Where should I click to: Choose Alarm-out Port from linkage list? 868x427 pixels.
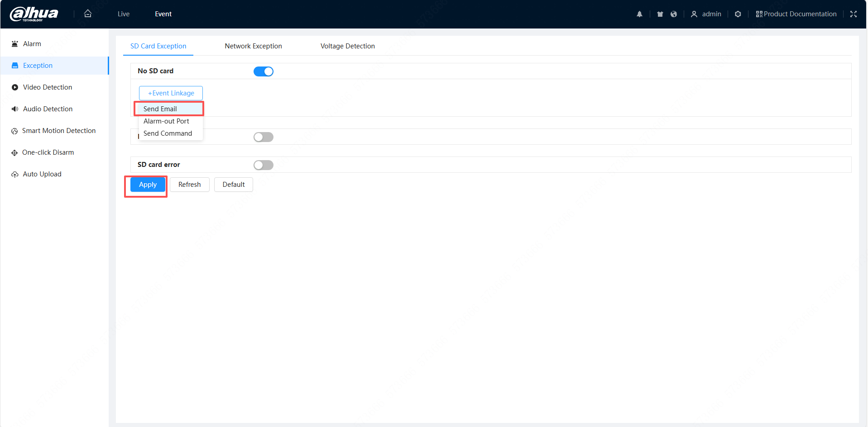[166, 121]
